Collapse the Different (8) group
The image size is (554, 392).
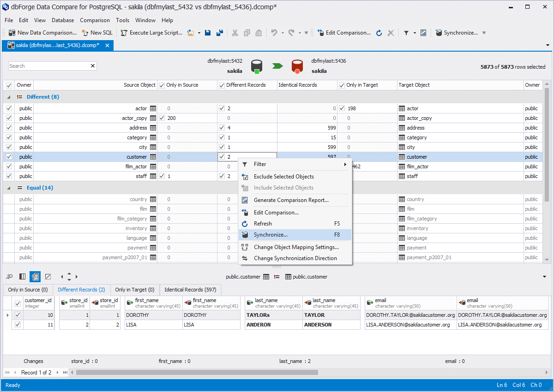point(9,97)
